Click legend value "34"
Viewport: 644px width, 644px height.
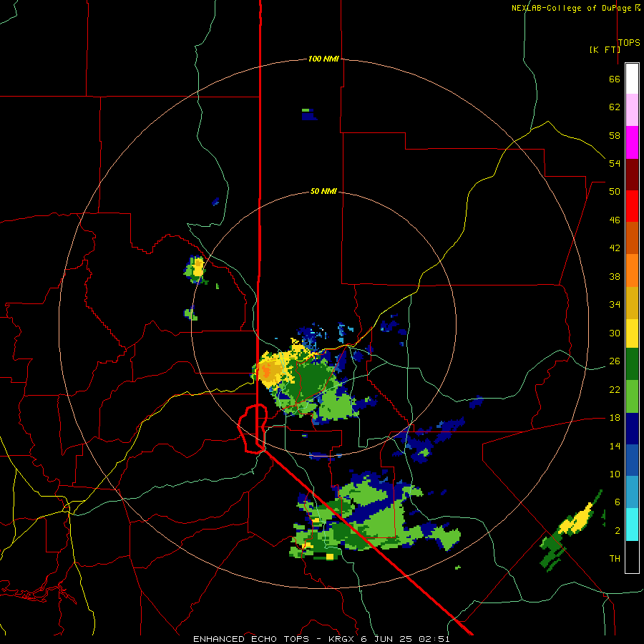pyautogui.click(x=615, y=305)
